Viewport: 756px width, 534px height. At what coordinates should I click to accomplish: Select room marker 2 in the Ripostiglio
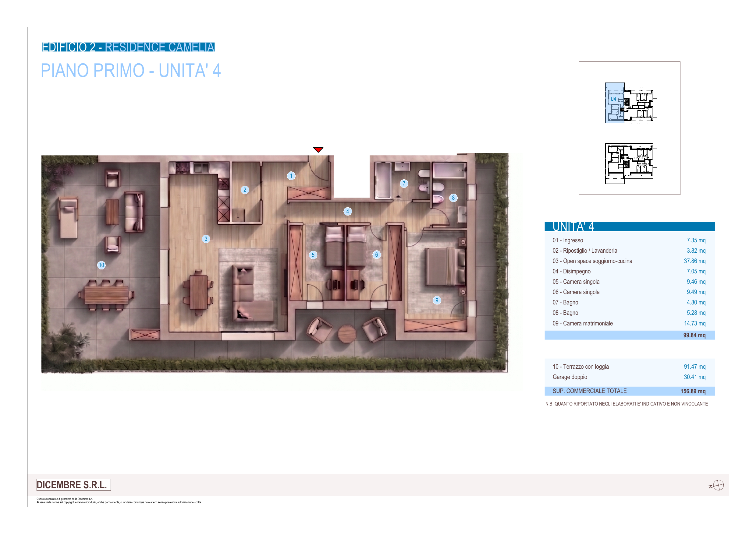coord(245,190)
